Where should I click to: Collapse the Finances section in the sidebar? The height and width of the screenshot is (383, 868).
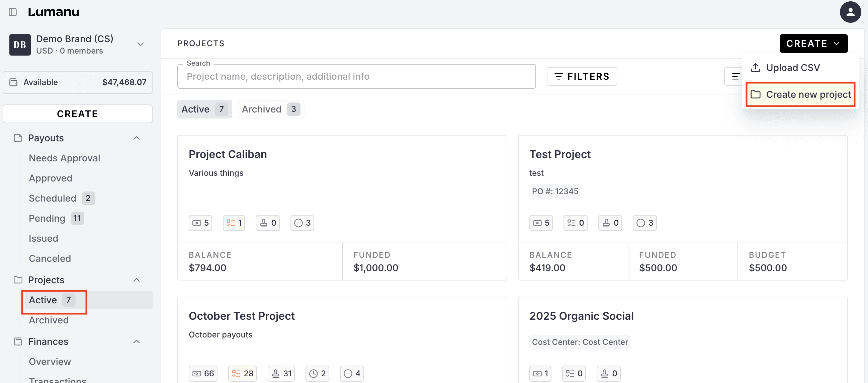tap(137, 341)
